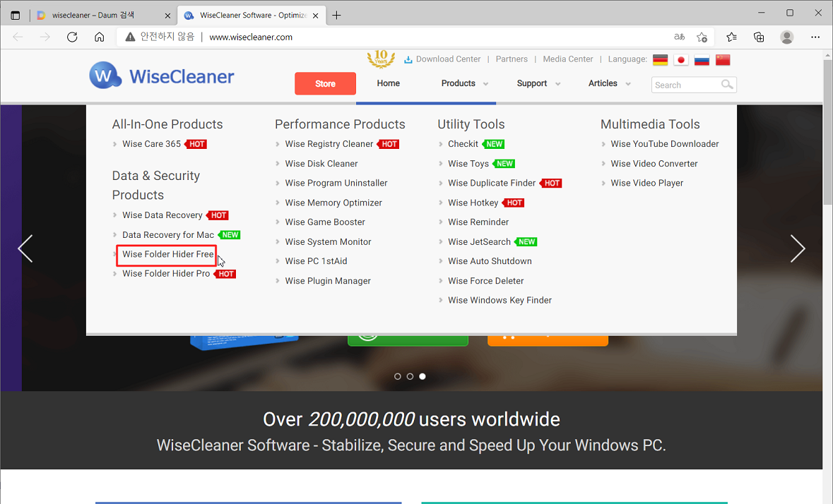The image size is (833, 504).
Task: Open Wise Registry Cleaner
Action: (329, 144)
